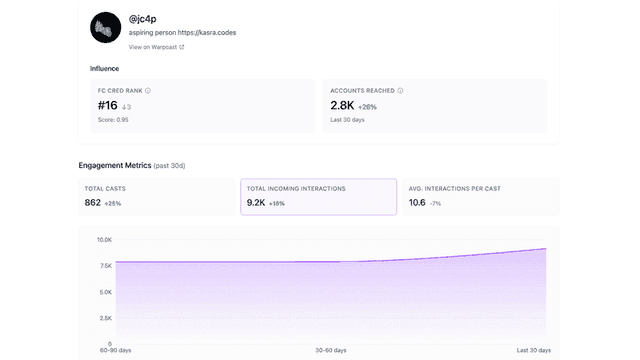Image resolution: width=640 pixels, height=360 pixels.
Task: Click the Accounts Reached card
Action: [435, 106]
